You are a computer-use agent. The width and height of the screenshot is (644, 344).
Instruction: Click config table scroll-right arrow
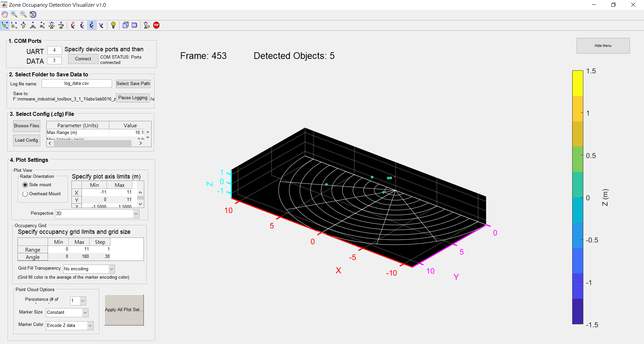tap(141, 143)
